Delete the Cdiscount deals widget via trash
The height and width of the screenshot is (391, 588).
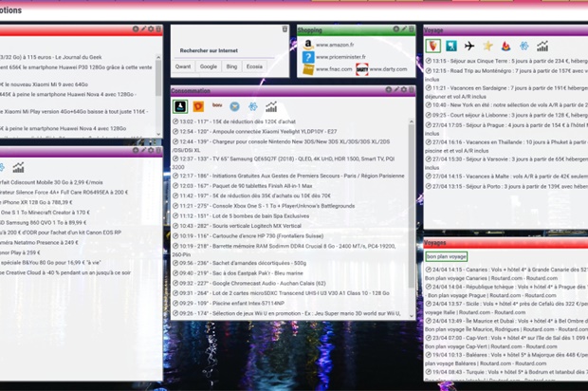(x=158, y=150)
